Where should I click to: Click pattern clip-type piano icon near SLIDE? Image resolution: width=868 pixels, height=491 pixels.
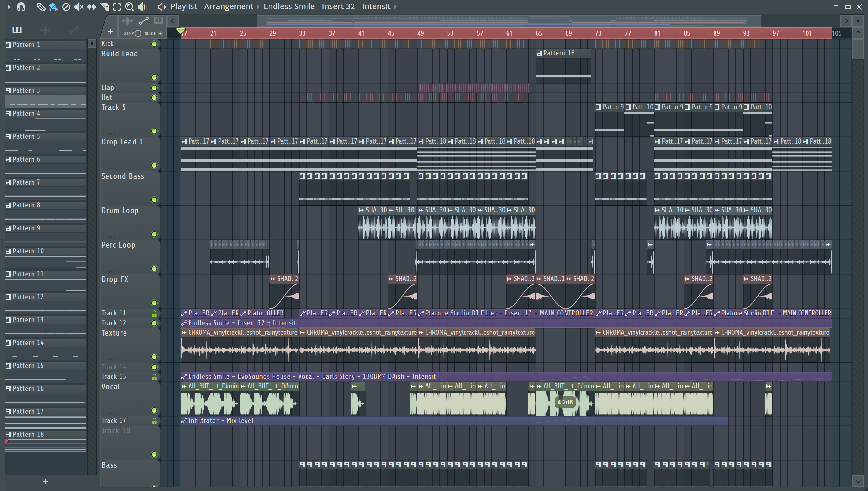click(158, 21)
